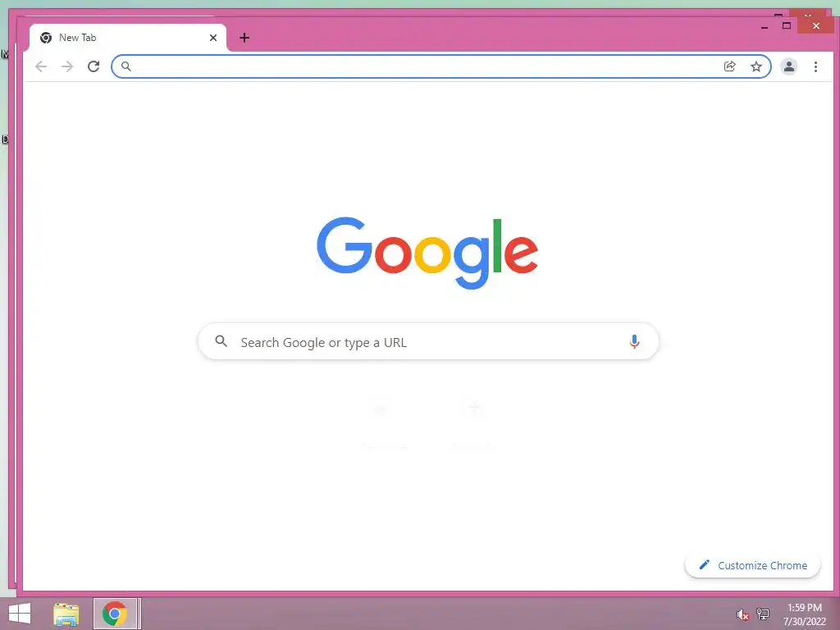
Task: Maximize the Chrome window
Action: click(787, 25)
